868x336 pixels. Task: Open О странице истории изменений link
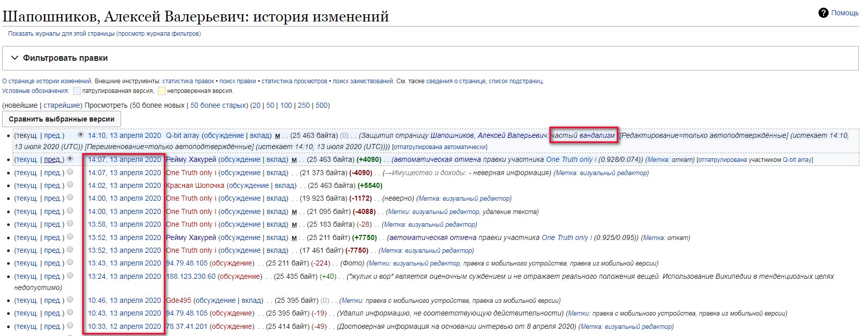pos(47,81)
